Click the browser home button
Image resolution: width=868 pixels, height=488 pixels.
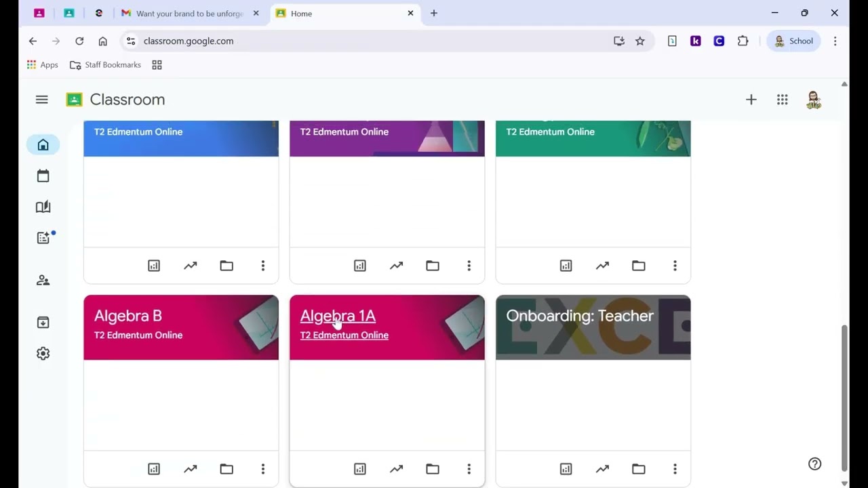[103, 41]
